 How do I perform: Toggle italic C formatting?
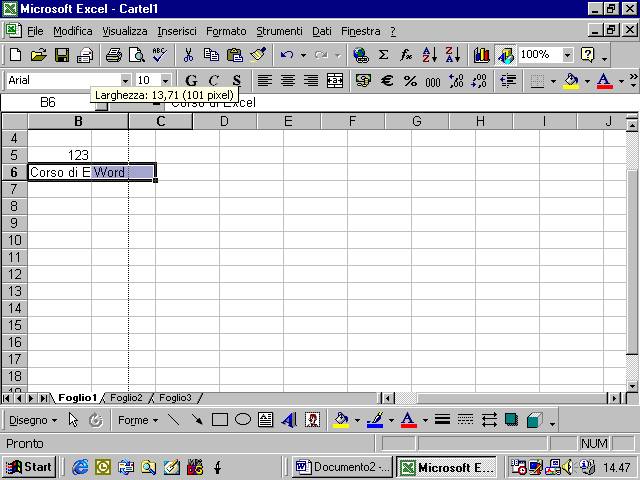pyautogui.click(x=213, y=80)
